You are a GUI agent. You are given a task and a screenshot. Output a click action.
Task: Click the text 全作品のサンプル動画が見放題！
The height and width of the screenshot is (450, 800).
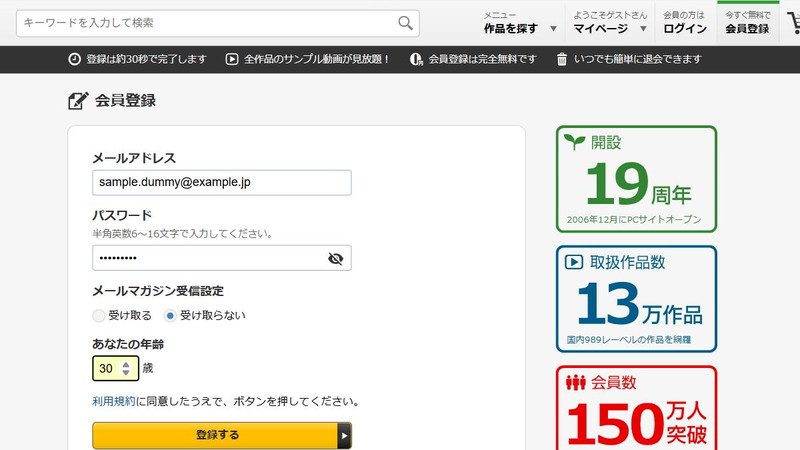click(317, 59)
